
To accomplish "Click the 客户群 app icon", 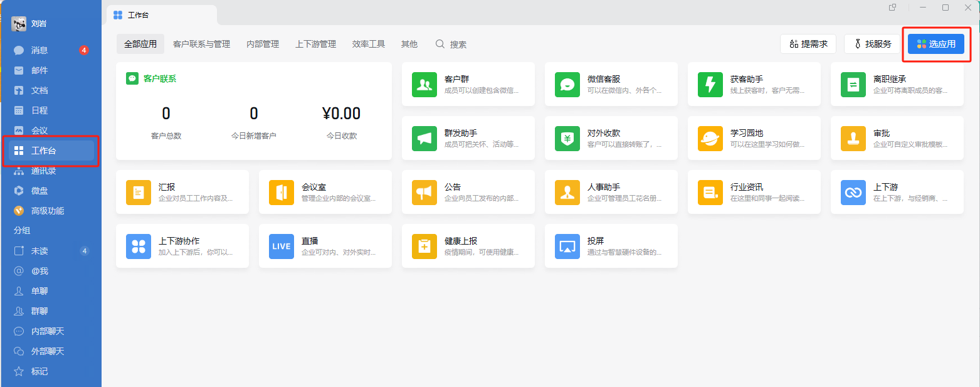I will (x=424, y=84).
